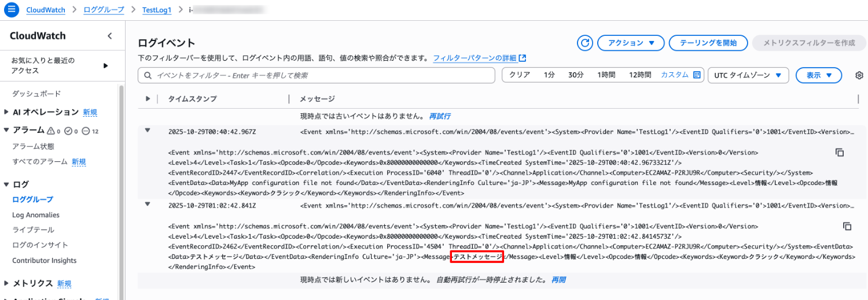Click the sidebar vertical scrollbar
Viewport: 868px width, 300px height.
click(122, 191)
